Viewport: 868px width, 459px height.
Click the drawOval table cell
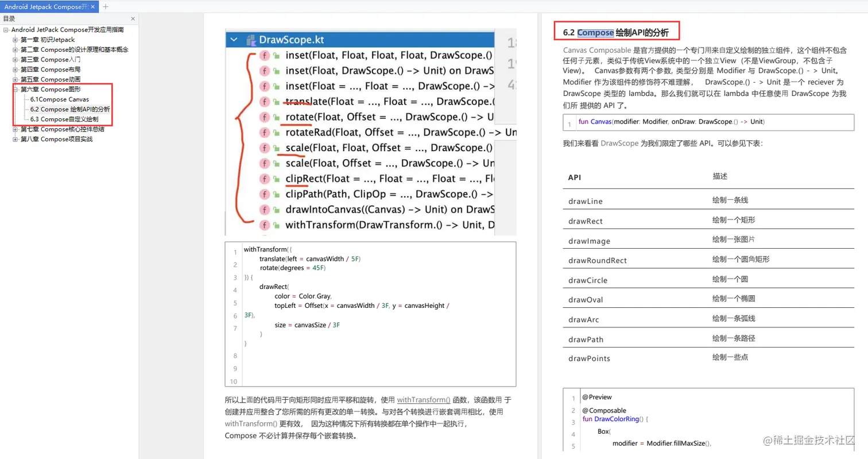pyautogui.click(x=585, y=300)
